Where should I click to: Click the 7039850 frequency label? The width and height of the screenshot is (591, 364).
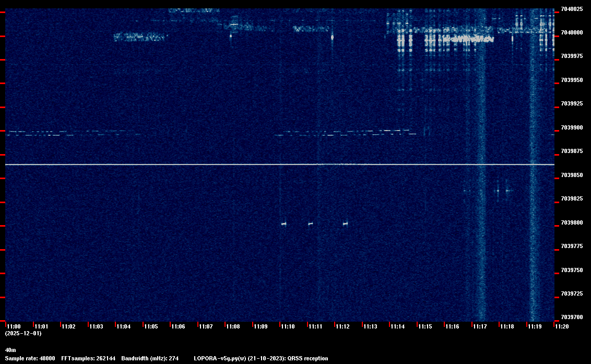(x=572, y=175)
